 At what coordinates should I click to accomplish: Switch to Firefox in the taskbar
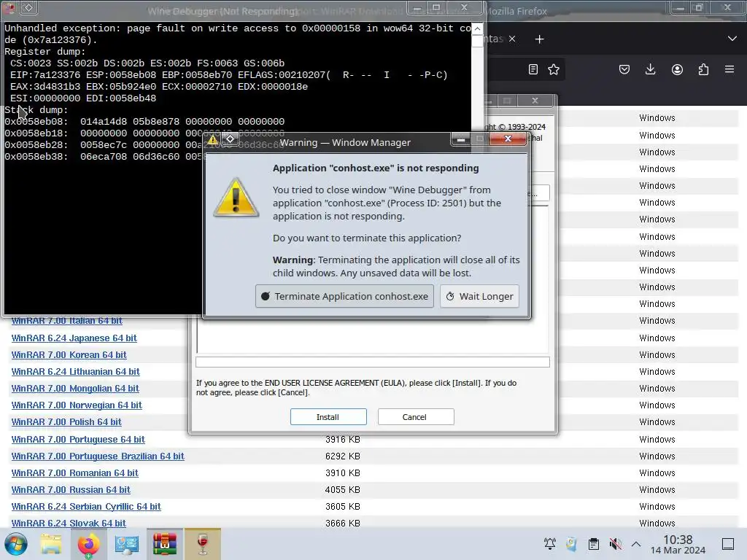88,544
